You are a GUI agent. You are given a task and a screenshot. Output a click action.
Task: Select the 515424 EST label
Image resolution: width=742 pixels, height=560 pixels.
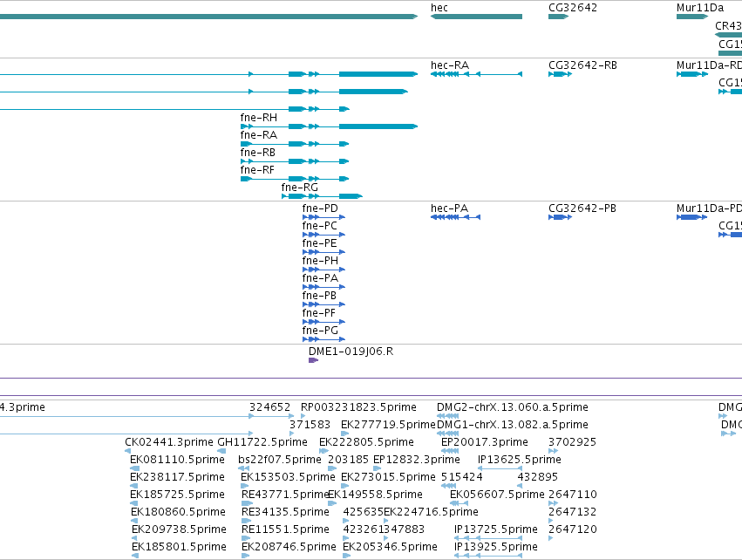pos(461,477)
